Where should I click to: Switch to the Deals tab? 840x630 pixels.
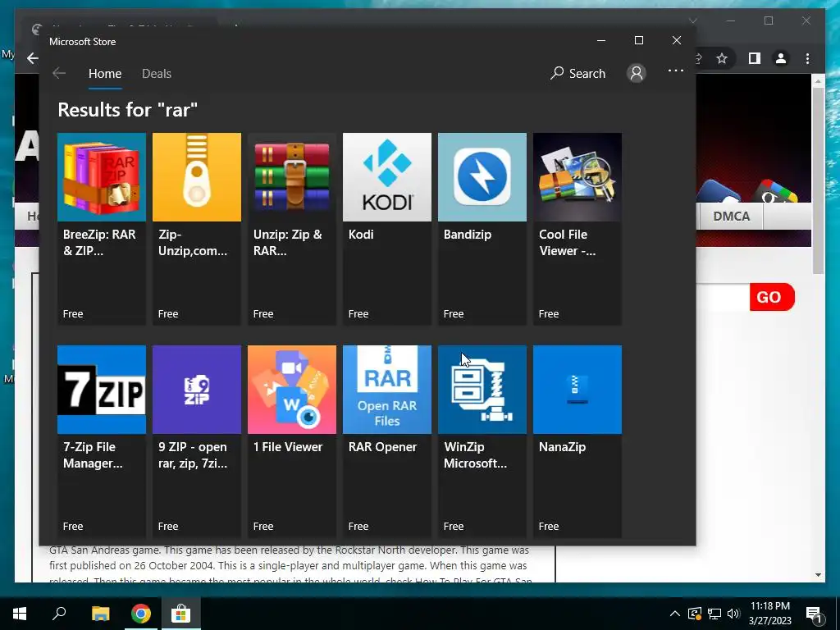tap(157, 73)
